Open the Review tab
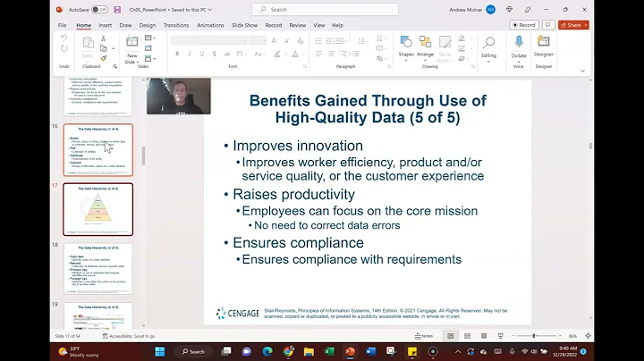This screenshot has width=644, height=361. (x=297, y=25)
